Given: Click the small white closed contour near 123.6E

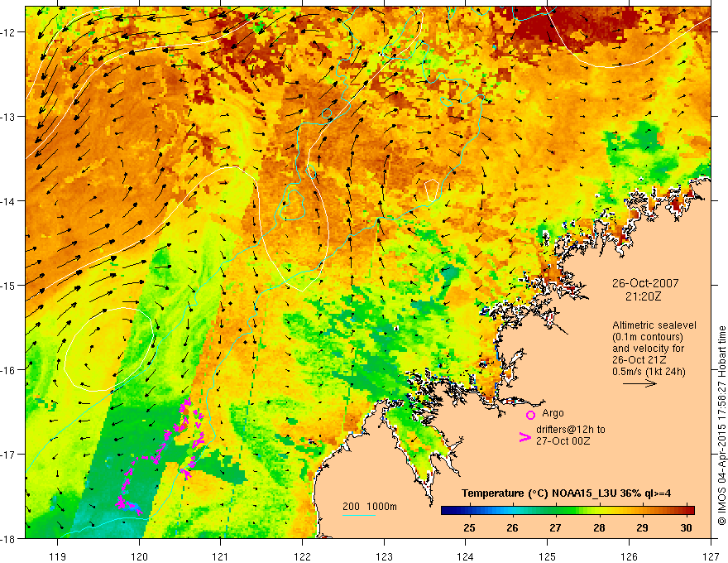Looking at the screenshot, I should point(432,190).
